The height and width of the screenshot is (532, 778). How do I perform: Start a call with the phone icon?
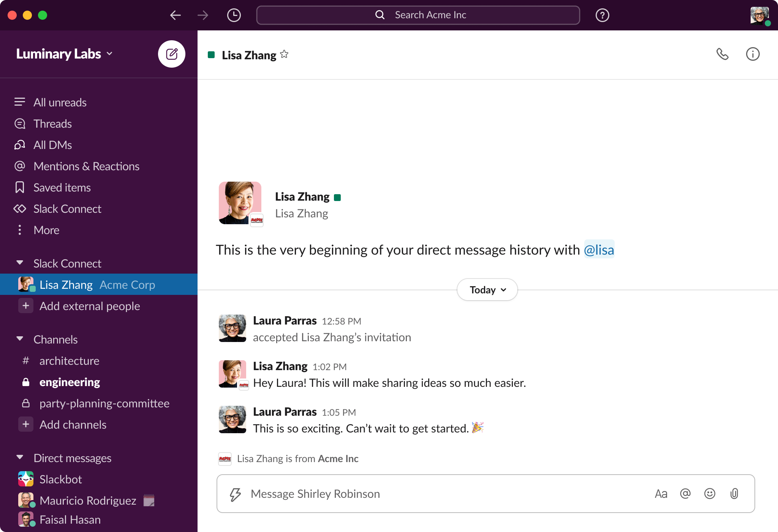point(723,54)
